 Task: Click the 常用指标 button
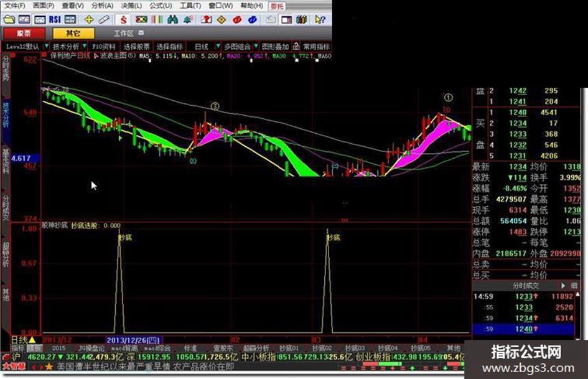point(316,47)
